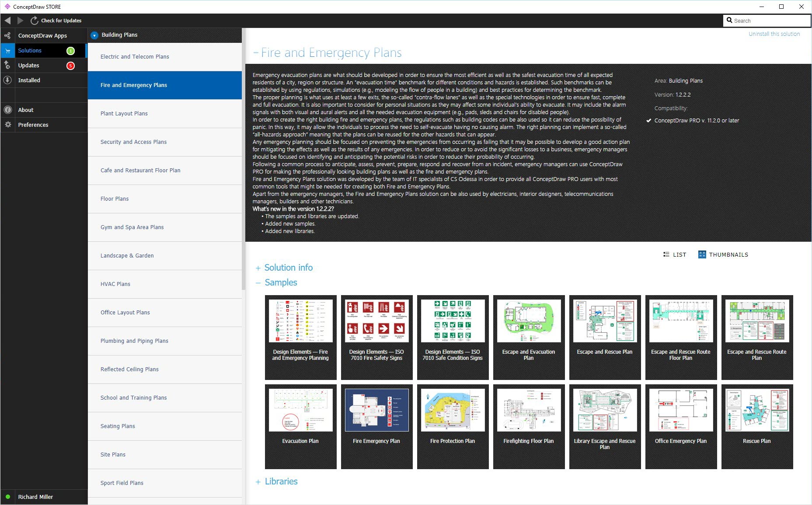The height and width of the screenshot is (505, 812).
Task: Click the forward navigation arrow
Action: (20, 21)
